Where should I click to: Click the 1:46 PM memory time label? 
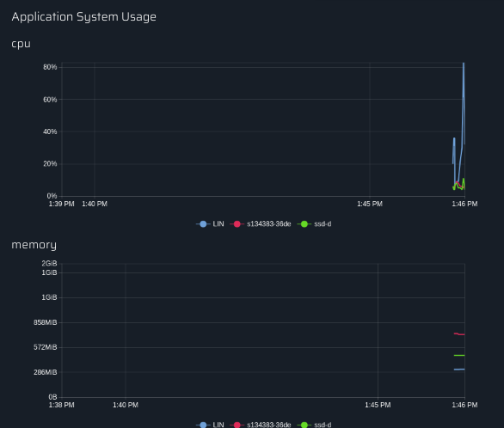coord(464,405)
